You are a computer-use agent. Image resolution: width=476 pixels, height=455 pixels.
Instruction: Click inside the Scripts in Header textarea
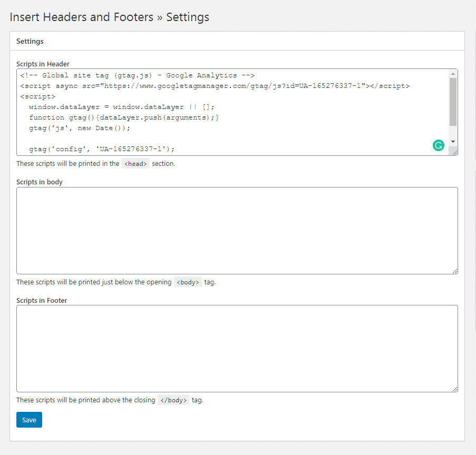(x=237, y=112)
